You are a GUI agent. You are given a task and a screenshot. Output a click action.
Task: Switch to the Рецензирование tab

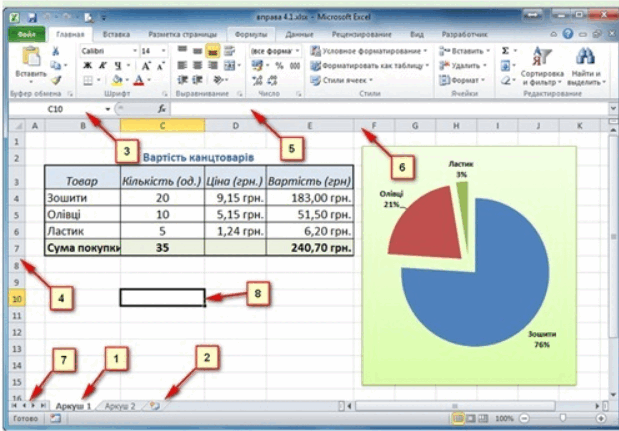(362, 34)
